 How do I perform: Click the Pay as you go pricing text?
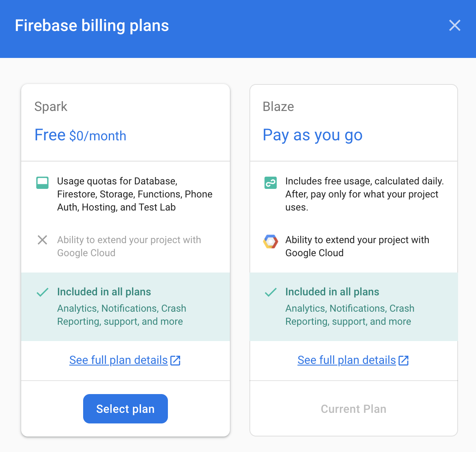(x=313, y=135)
